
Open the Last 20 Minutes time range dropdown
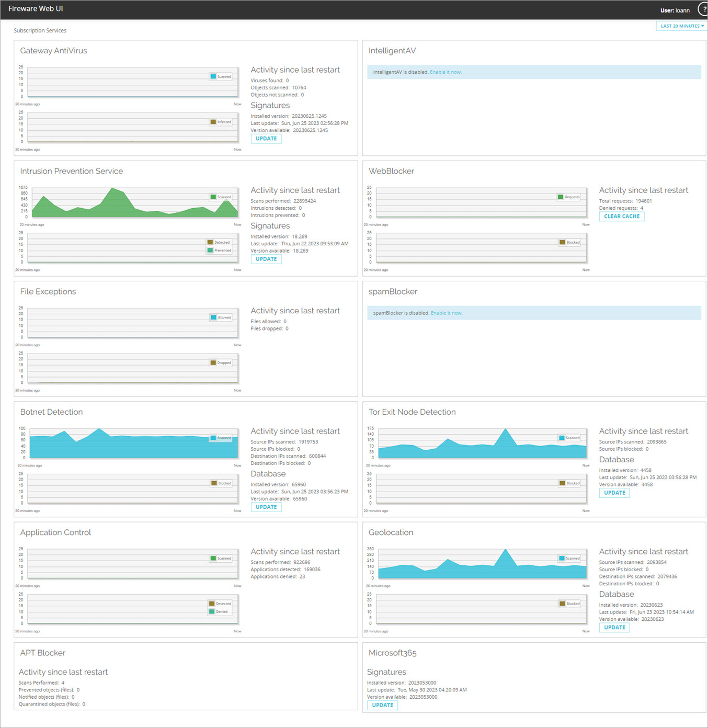tap(681, 26)
